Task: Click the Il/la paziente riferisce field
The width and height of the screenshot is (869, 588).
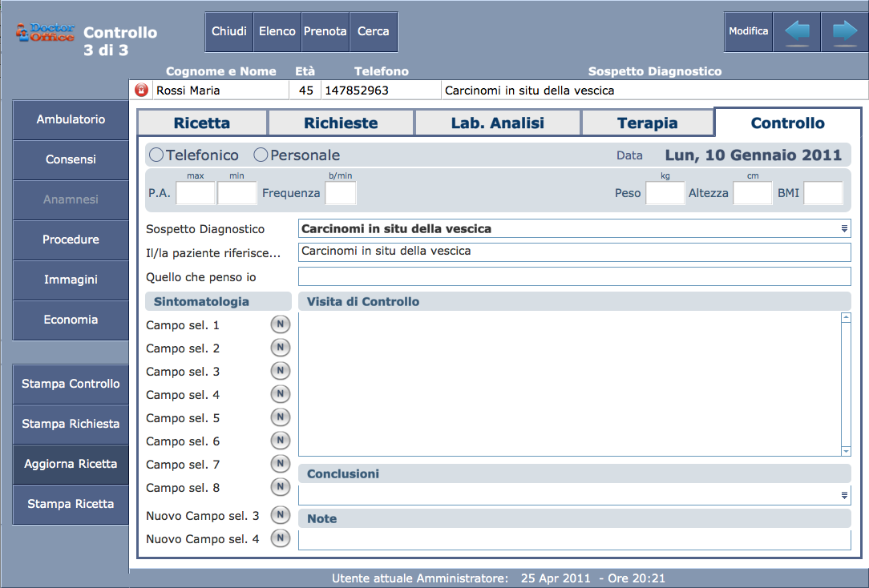Action: click(x=575, y=252)
